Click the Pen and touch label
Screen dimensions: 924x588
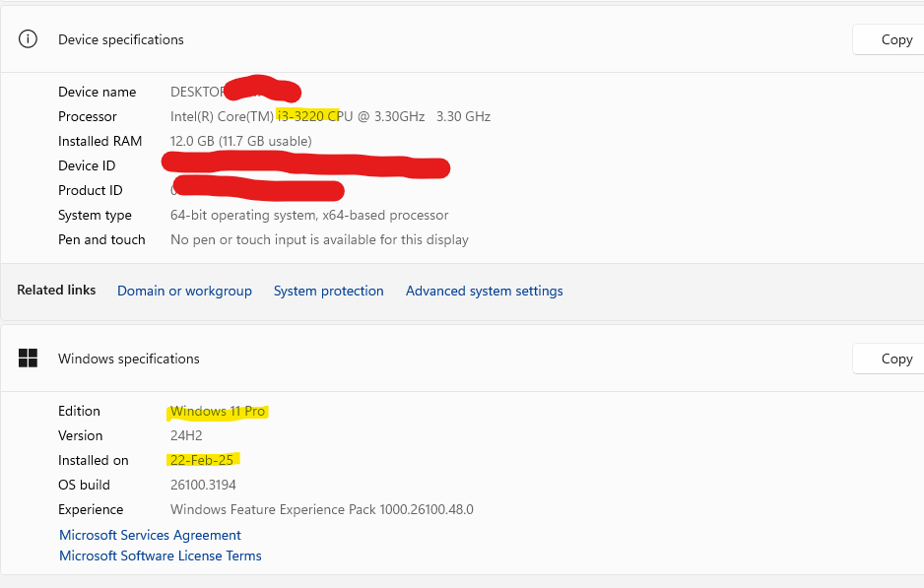coord(101,239)
